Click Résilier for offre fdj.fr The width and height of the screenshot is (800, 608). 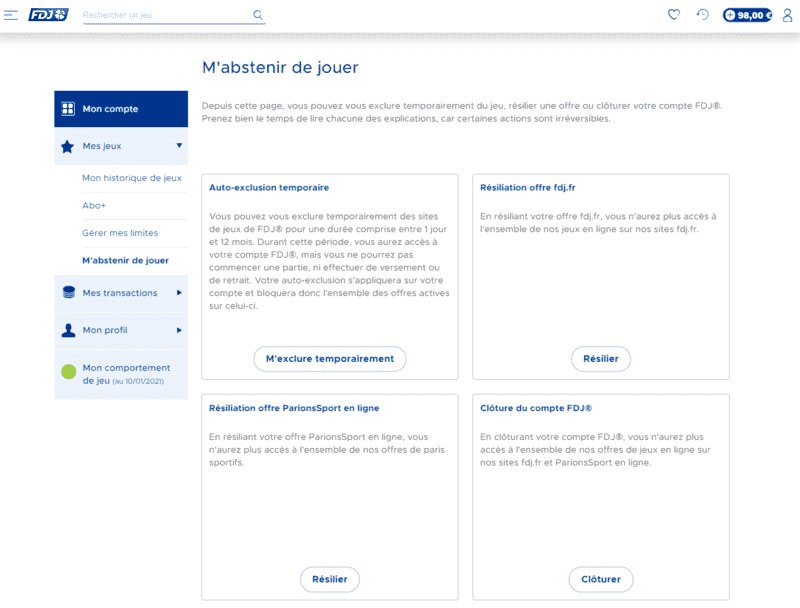tap(601, 359)
